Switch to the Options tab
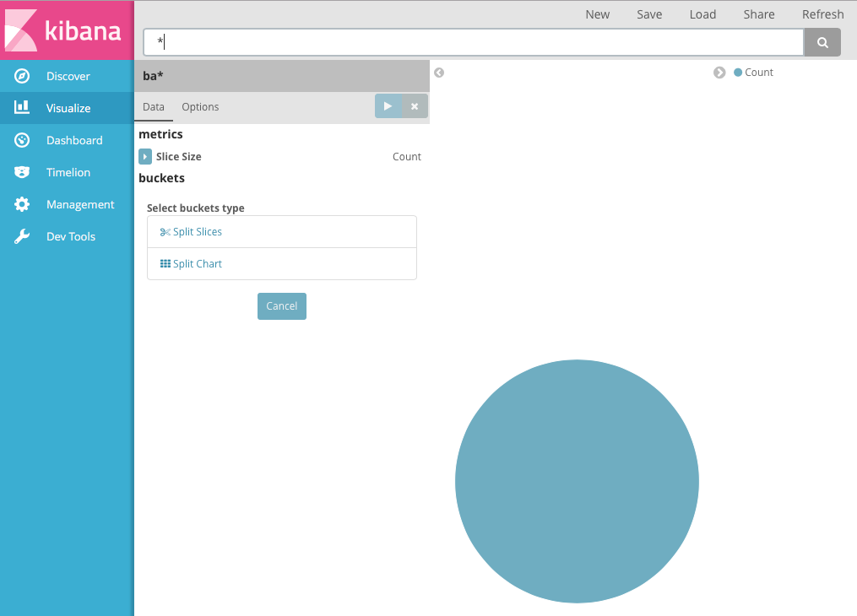The width and height of the screenshot is (857, 616). click(x=200, y=107)
